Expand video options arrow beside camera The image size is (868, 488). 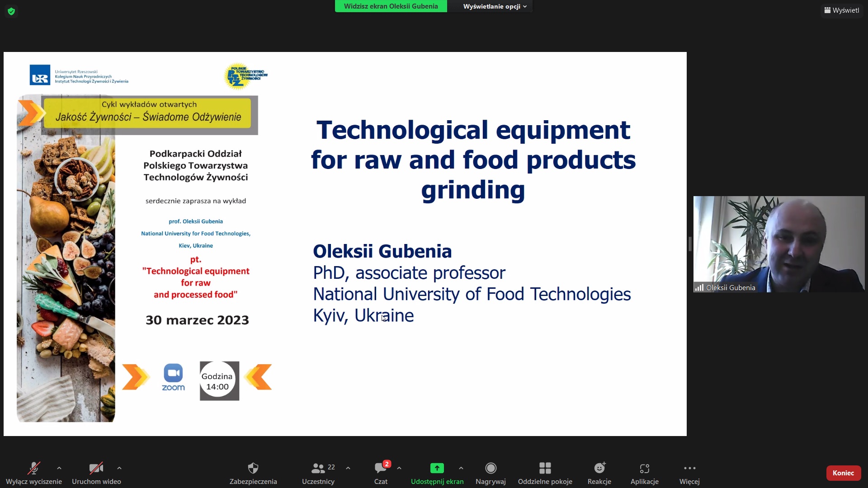pyautogui.click(x=119, y=468)
